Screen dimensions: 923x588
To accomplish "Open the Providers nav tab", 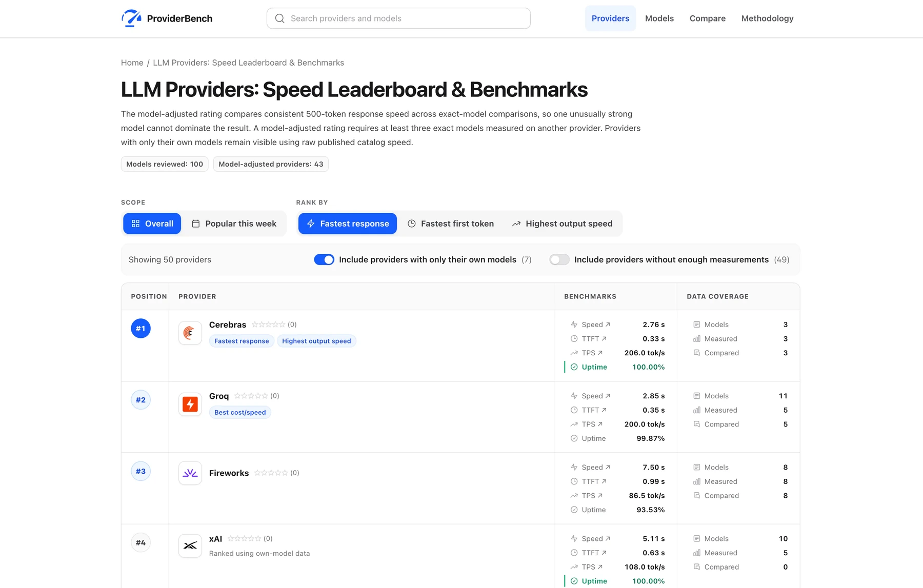I will coord(610,18).
